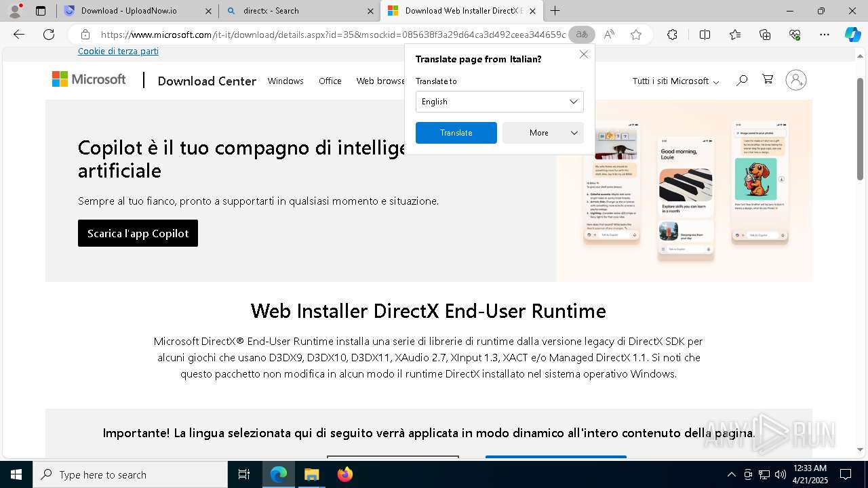Open the shopping cart icon
This screenshot has width=868, height=488.
(x=768, y=79)
